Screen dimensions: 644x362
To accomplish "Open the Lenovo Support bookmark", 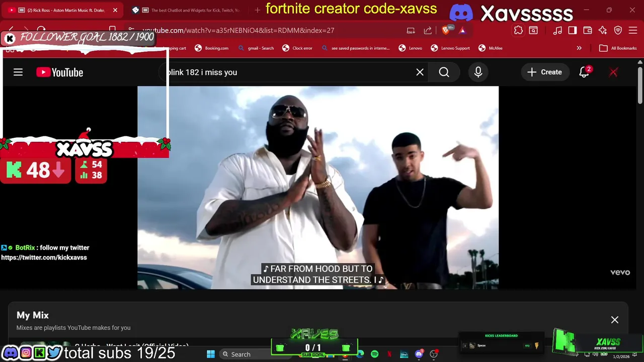I will [450, 48].
